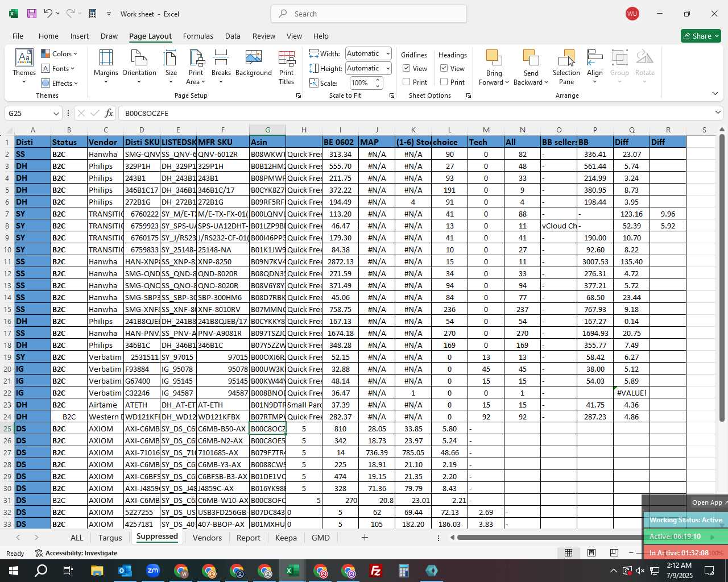The height and width of the screenshot is (582, 728).
Task: Open page Orientation options
Action: pos(139,67)
